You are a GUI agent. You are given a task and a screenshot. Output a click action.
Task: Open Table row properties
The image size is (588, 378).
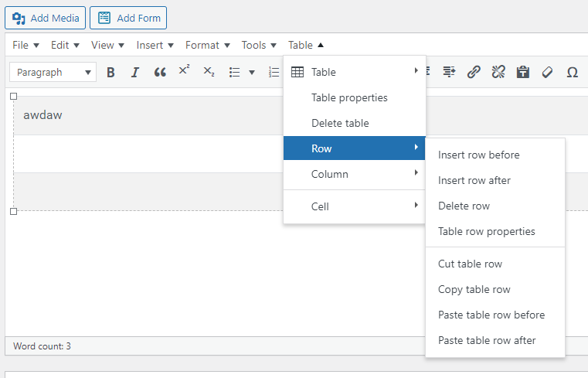[x=495, y=231]
